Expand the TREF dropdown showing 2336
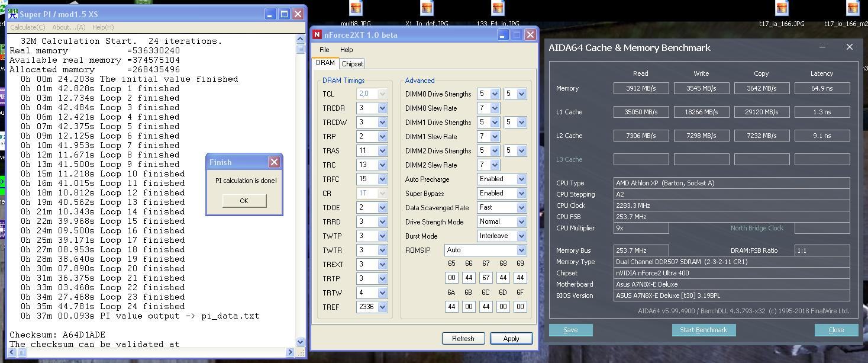 point(382,307)
